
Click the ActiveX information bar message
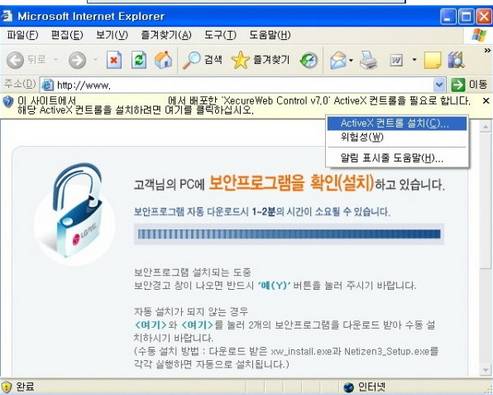click(x=244, y=105)
